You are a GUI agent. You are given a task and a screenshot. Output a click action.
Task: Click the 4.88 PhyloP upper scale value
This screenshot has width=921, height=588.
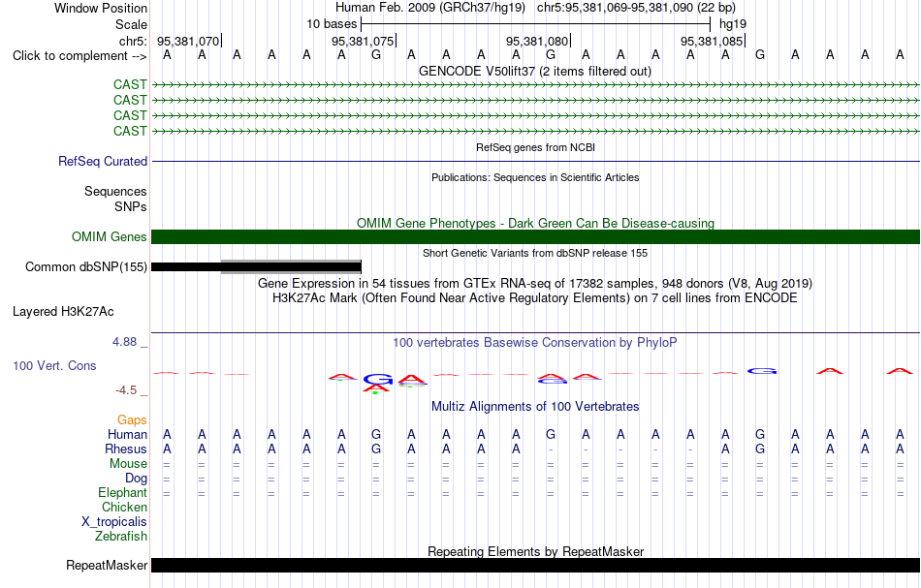[124, 342]
